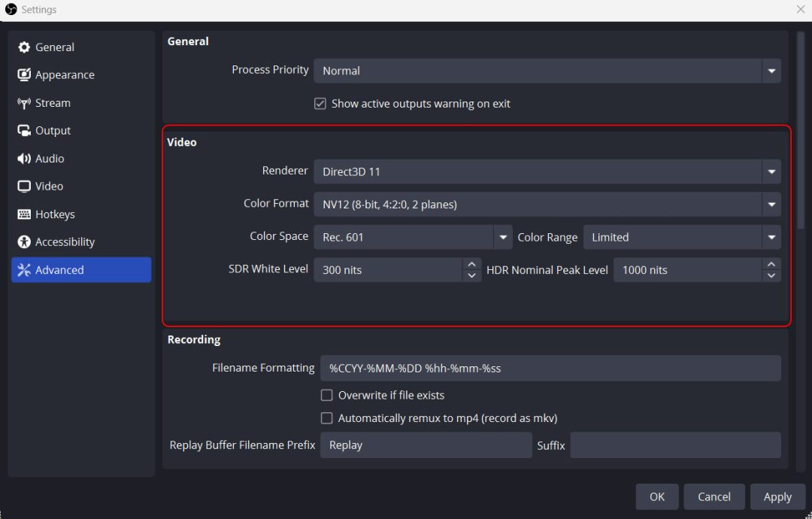
Task: Select the Stream section icon in sidebar
Action: coord(23,103)
